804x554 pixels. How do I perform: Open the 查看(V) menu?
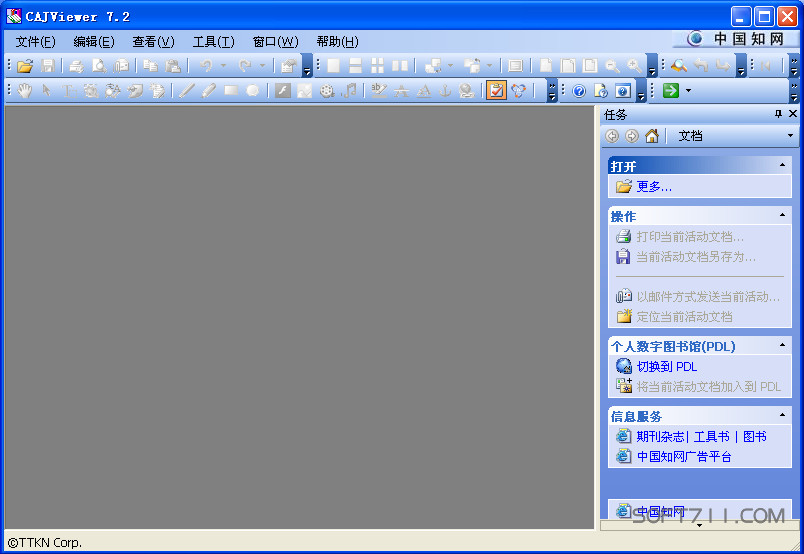coord(153,42)
